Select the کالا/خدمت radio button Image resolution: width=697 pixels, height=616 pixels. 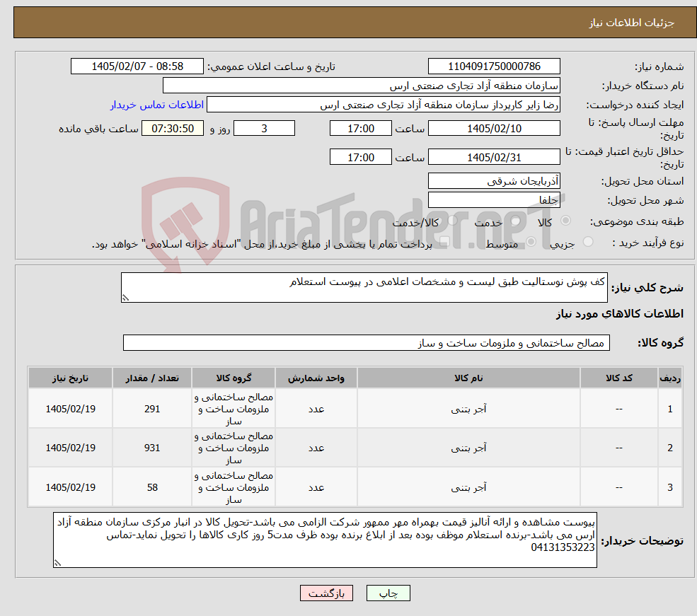tap(452, 220)
